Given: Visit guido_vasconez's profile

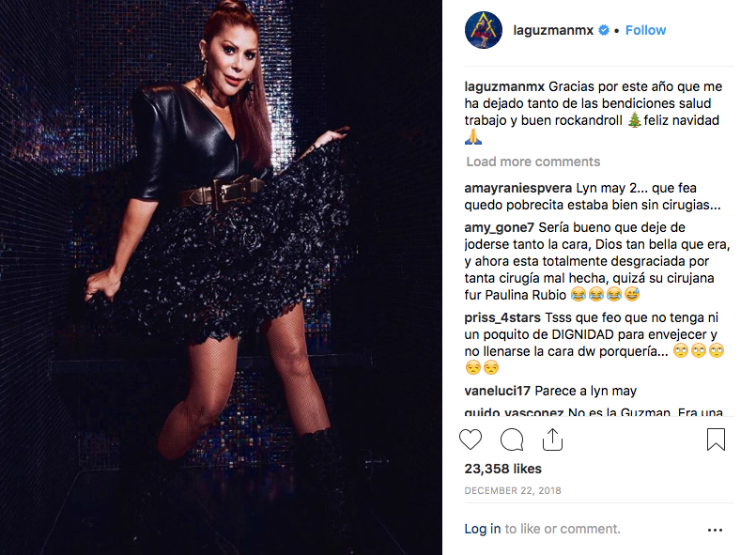Looking at the screenshot, I should click(514, 412).
